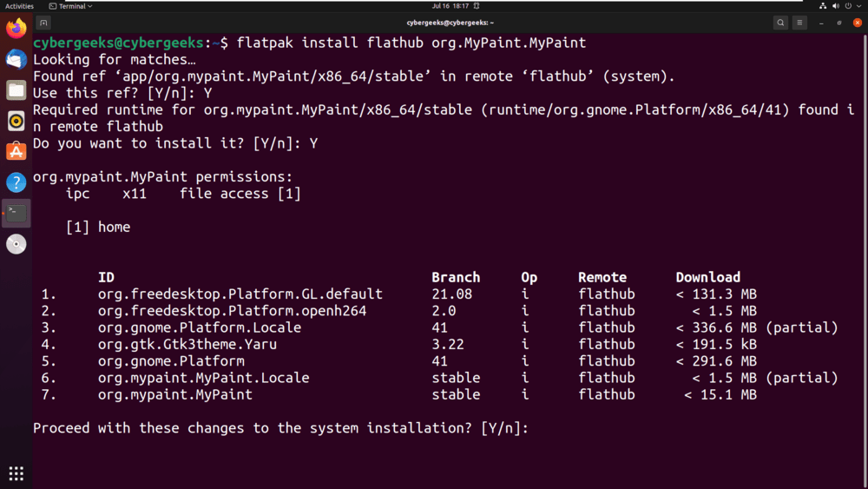Show Applications grid button
Viewport: 868px width, 489px height.
coord(16,473)
